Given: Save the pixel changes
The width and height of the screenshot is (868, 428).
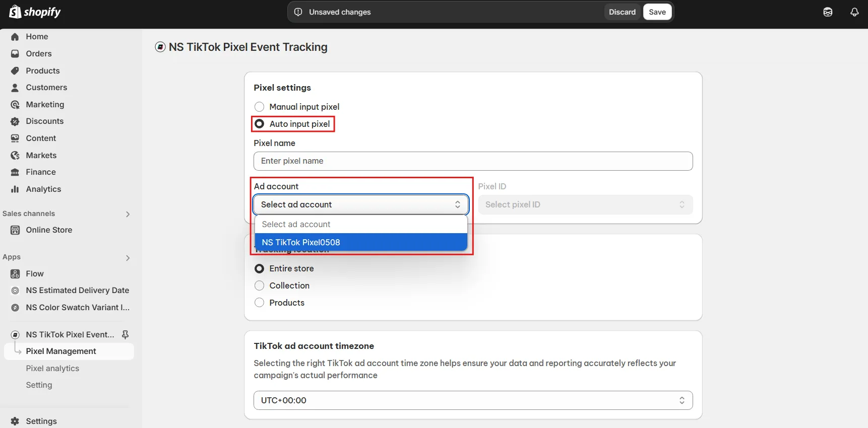Looking at the screenshot, I should (657, 12).
